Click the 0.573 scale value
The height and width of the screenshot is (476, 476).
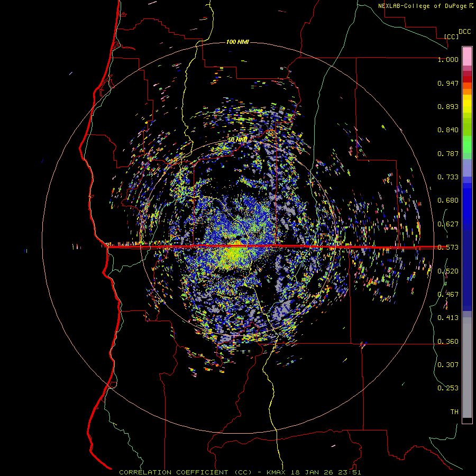(x=448, y=248)
